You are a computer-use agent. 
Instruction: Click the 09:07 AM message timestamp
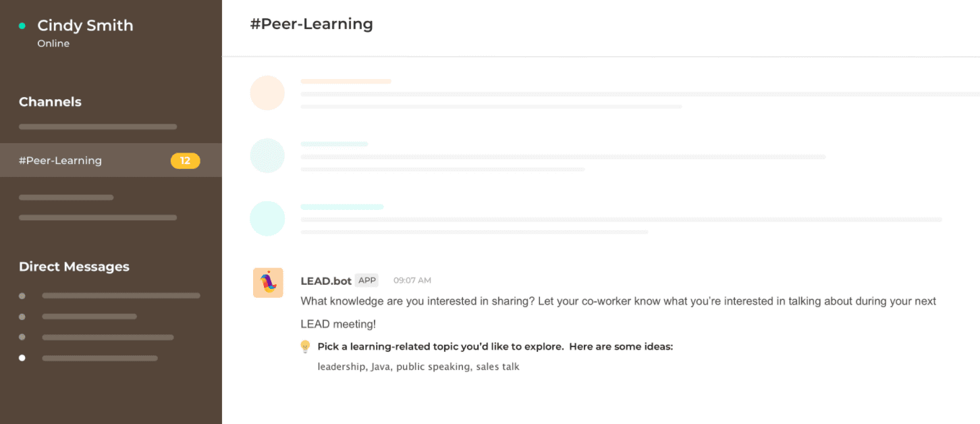tap(412, 281)
